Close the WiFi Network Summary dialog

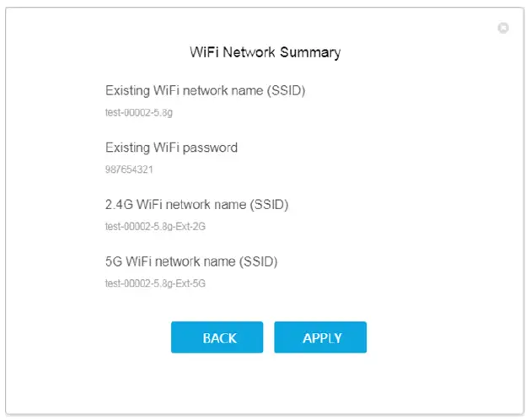coord(503,28)
